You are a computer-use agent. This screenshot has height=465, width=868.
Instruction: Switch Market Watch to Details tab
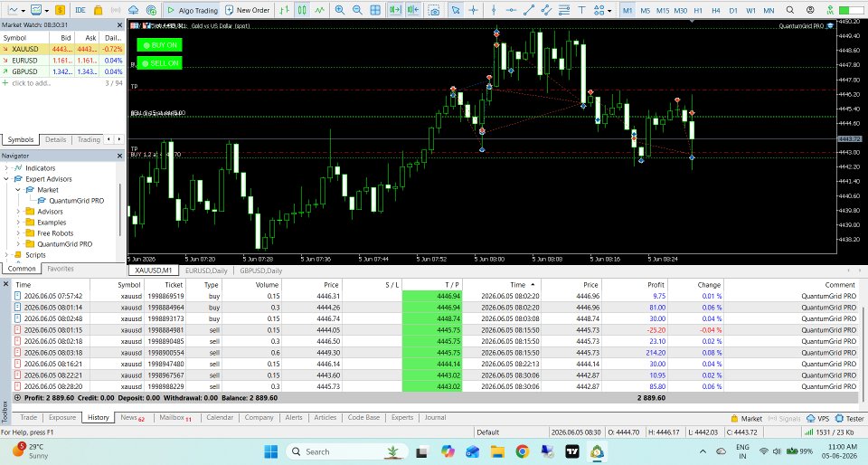pos(55,139)
